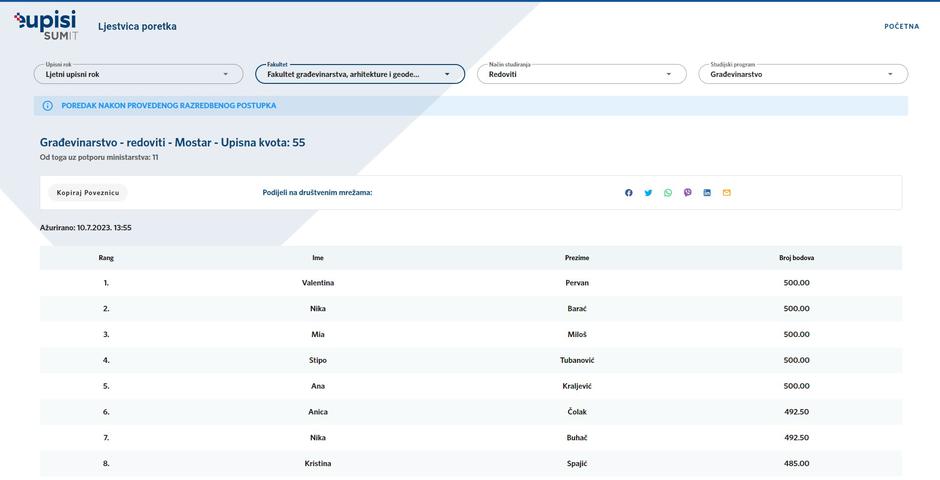The image size is (940, 480).
Task: Click the Upisi SUMIT logo
Action: point(46,25)
